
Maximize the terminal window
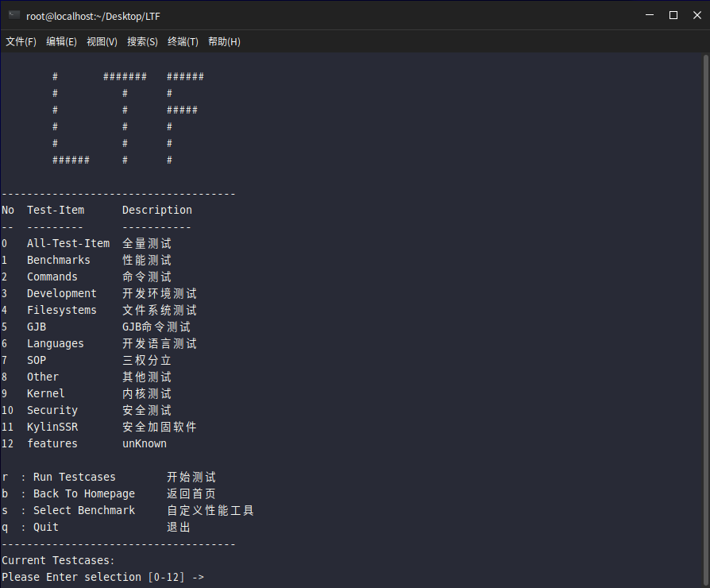click(673, 15)
